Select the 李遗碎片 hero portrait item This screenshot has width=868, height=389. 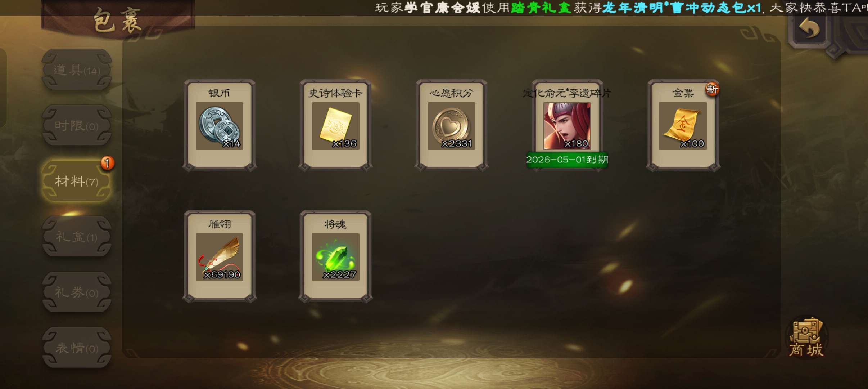click(567, 126)
